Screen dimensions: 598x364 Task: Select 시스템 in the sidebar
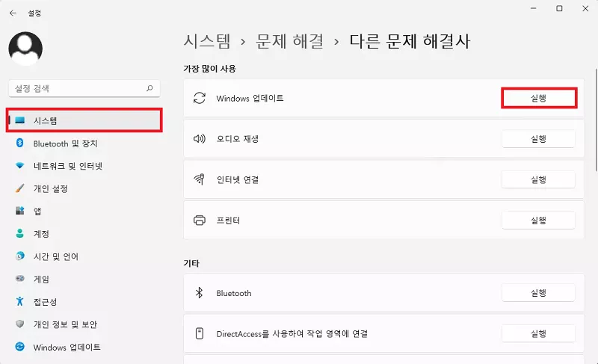(84, 120)
